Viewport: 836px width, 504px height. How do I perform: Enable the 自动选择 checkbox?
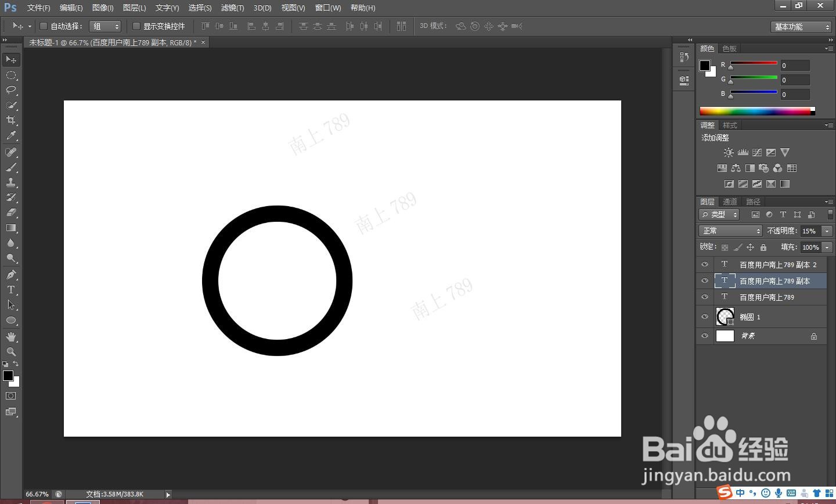[43, 26]
